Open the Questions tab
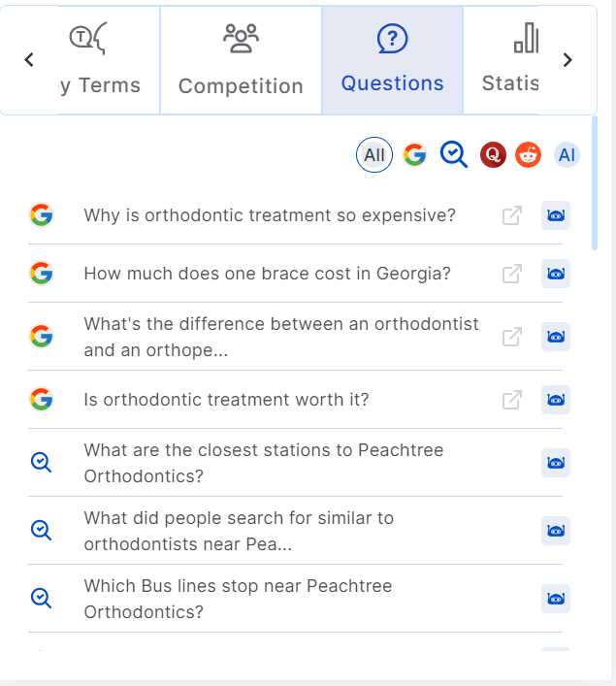This screenshot has height=686, width=616. click(392, 61)
